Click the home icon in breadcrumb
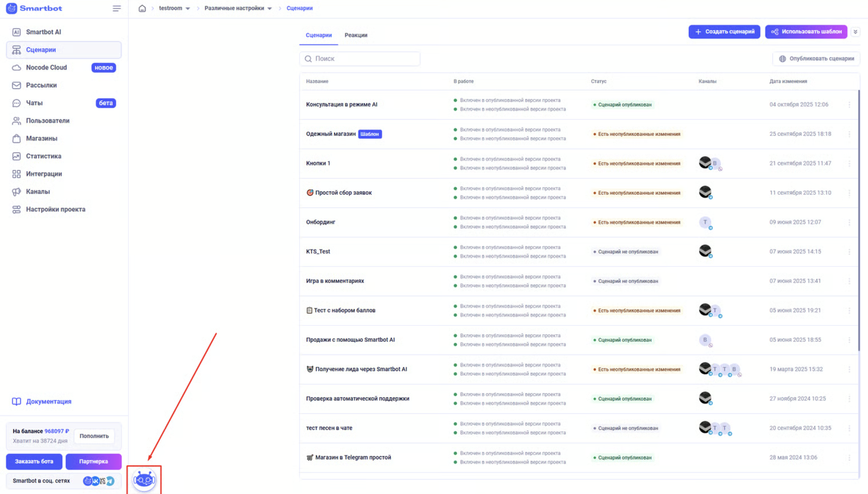 142,8
